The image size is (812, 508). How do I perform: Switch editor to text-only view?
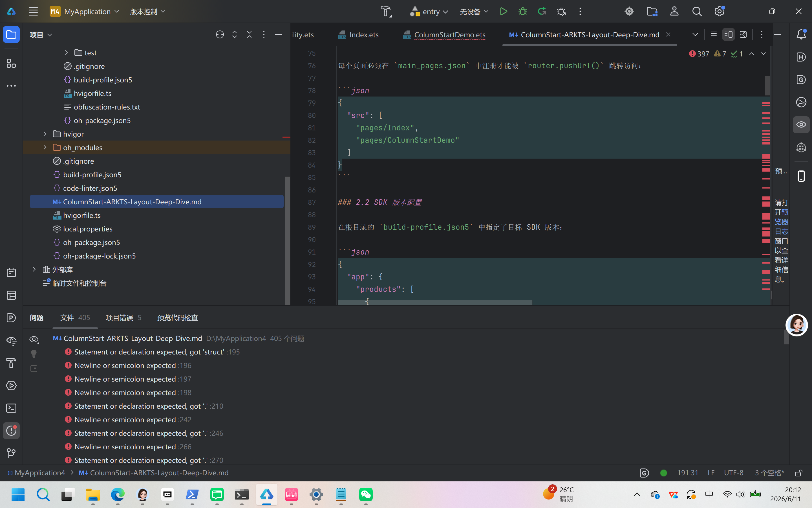714,35
